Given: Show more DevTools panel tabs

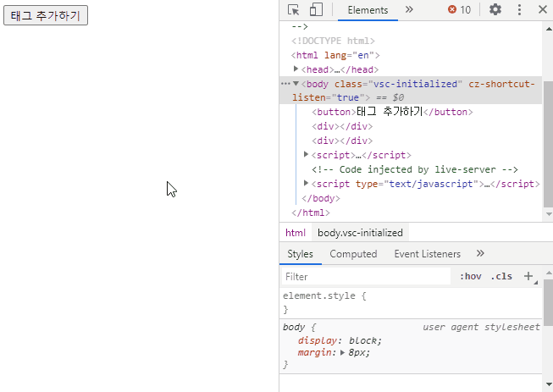Looking at the screenshot, I should click(409, 9).
